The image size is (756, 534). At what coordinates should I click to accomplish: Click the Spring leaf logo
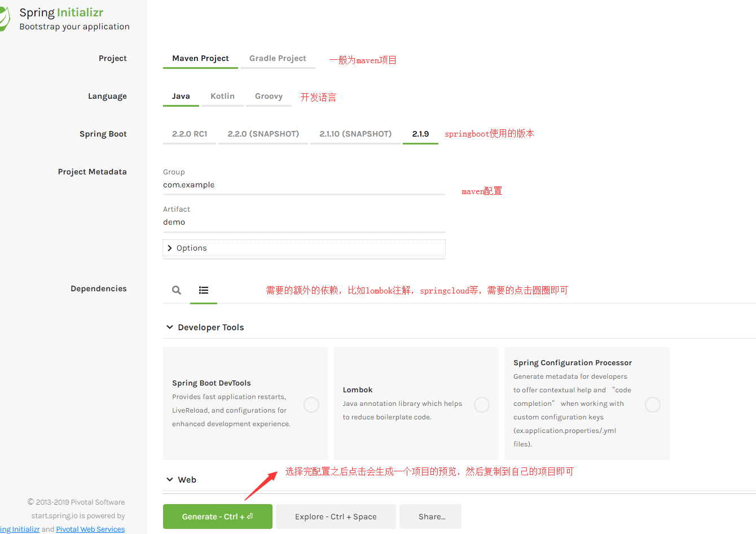tap(4, 19)
